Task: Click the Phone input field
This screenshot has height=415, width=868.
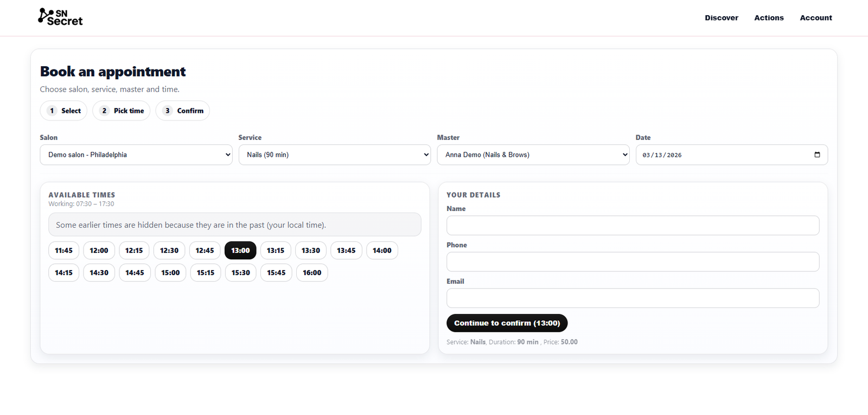Action: tap(633, 262)
